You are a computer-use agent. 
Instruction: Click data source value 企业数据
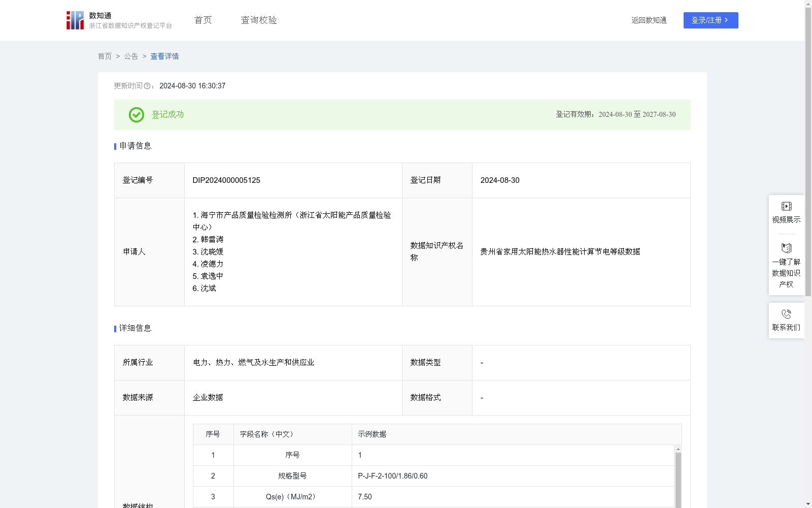(x=208, y=397)
